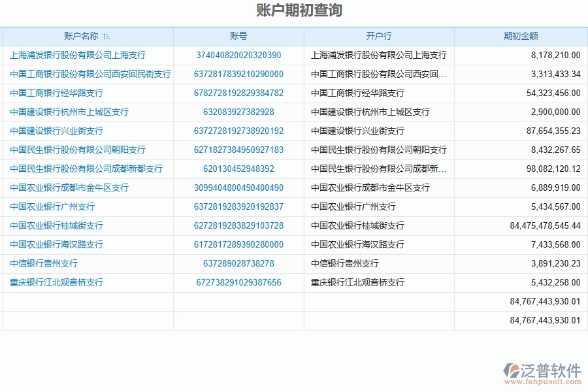Viewport: 588px width, 392px height.
Task: Click the 期初金额 column header
Action: [x=521, y=36]
